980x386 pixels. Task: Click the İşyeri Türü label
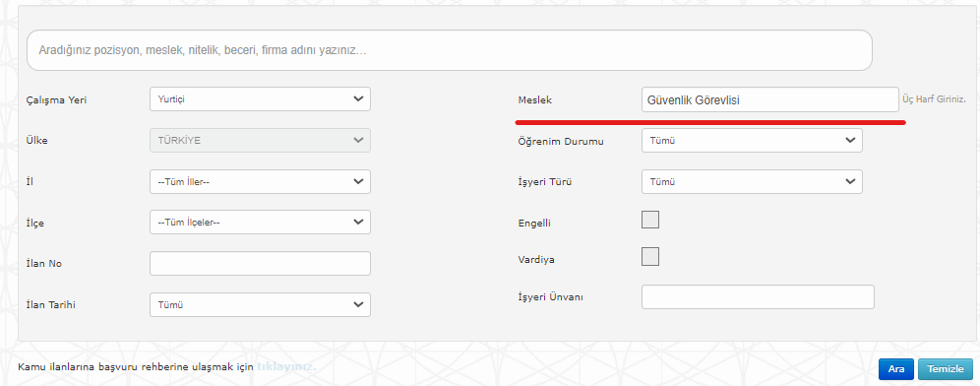546,183
